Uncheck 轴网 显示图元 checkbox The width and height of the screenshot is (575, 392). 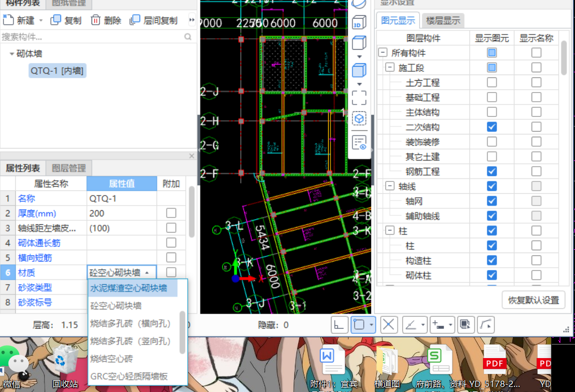[492, 201]
